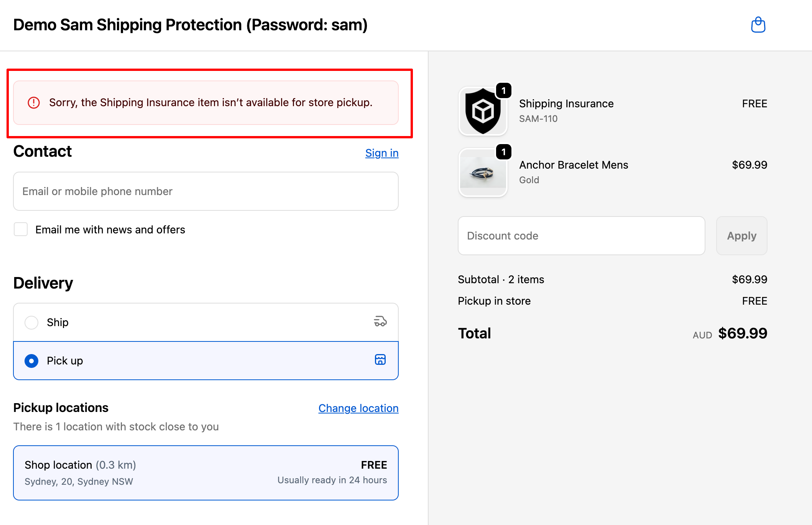Image resolution: width=812 pixels, height=525 pixels.
Task: Click the delivery truck icon
Action: click(x=380, y=322)
